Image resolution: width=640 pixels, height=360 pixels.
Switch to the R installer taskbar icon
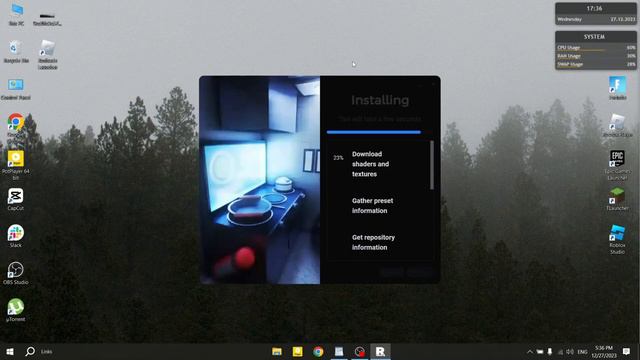(380, 351)
